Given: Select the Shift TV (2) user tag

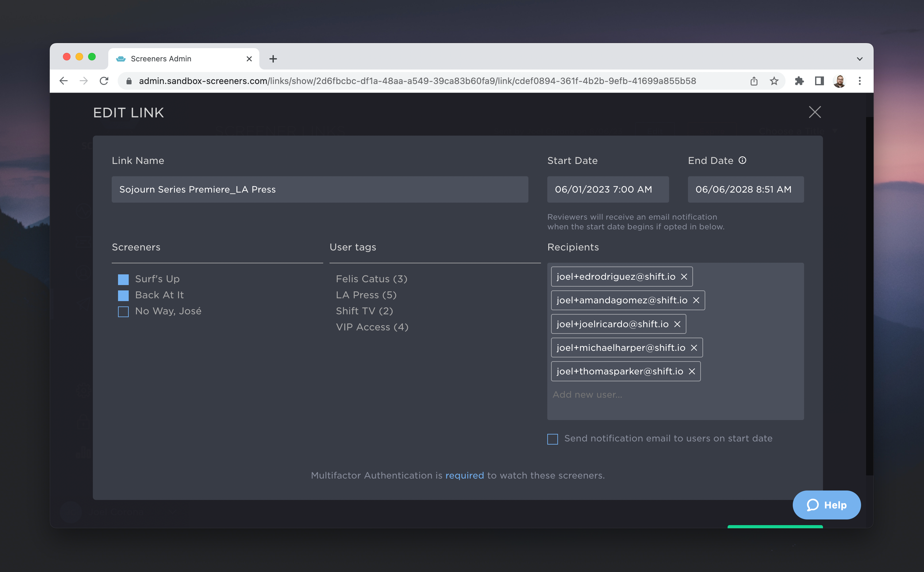Looking at the screenshot, I should pos(364,311).
